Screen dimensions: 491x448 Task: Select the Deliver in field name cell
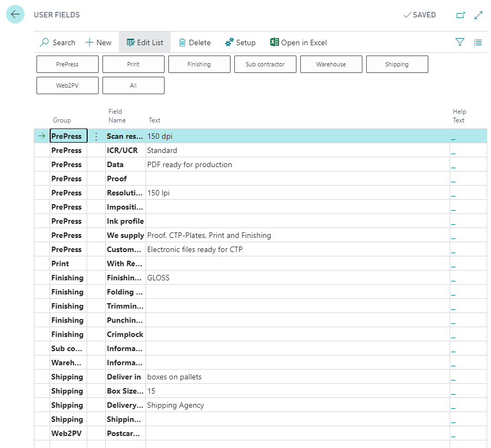125,377
